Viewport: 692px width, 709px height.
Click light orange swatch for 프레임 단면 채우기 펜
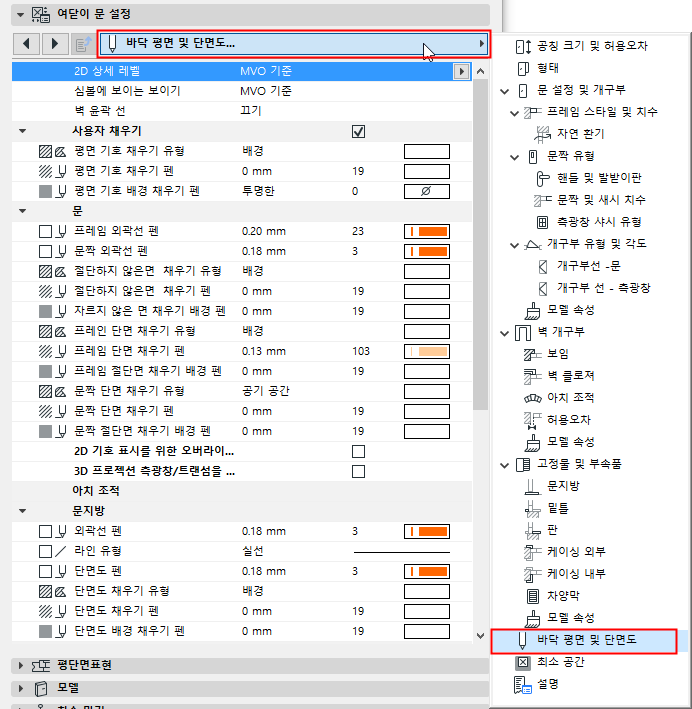[427, 351]
